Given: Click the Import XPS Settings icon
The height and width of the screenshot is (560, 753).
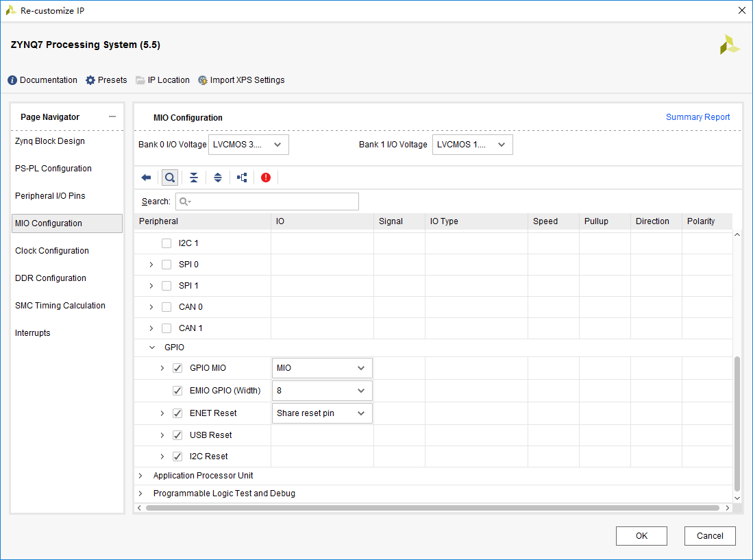Looking at the screenshot, I should pos(203,80).
